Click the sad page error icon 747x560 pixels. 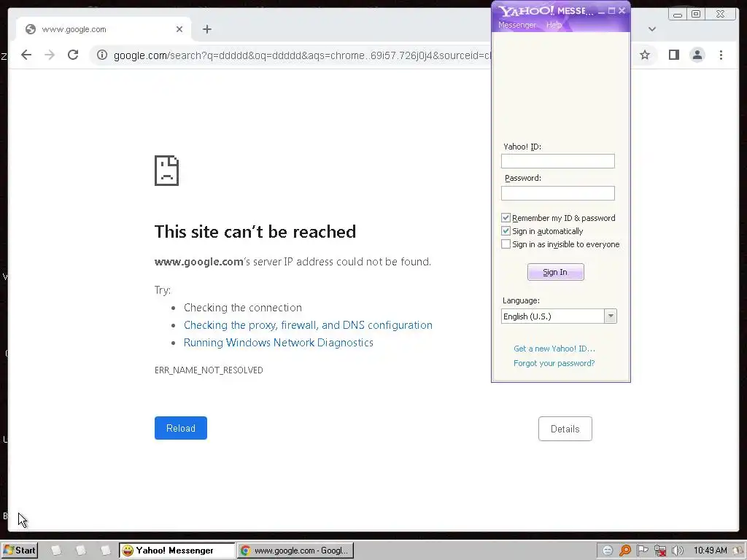166,171
